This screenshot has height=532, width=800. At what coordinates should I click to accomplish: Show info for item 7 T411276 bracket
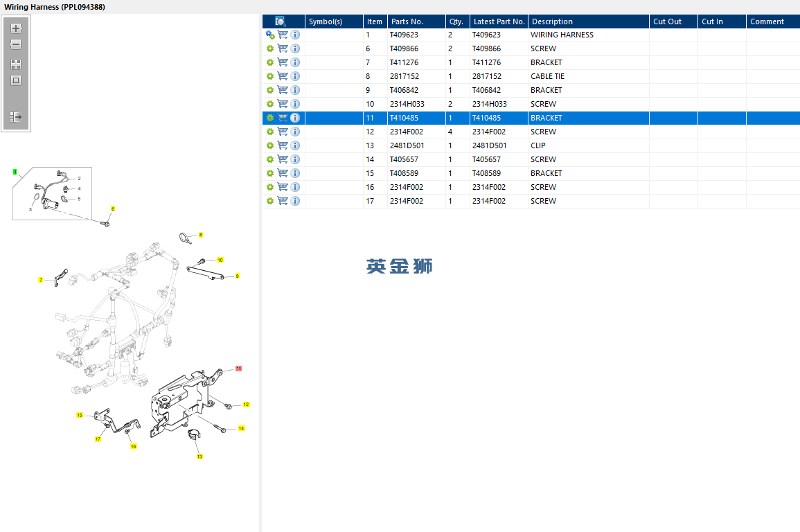pos(295,62)
